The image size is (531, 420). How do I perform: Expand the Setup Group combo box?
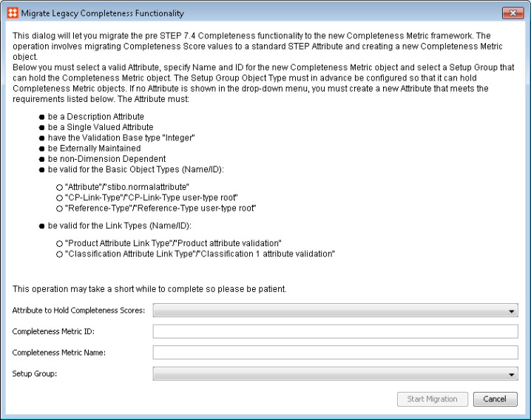[335, 374]
